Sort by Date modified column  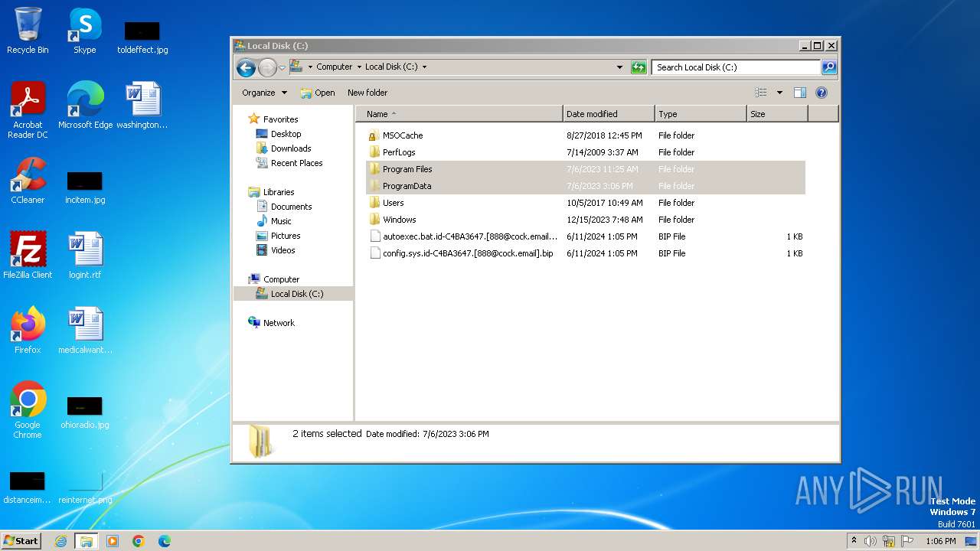(x=609, y=114)
